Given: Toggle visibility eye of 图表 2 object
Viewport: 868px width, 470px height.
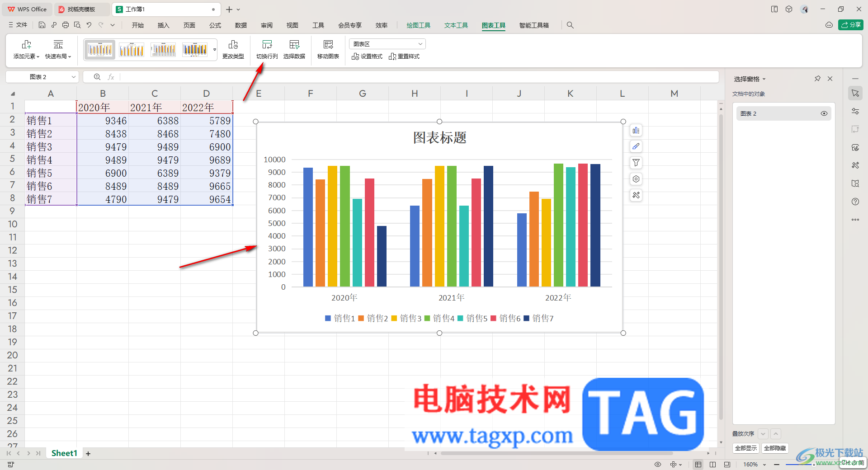Looking at the screenshot, I should (824, 113).
